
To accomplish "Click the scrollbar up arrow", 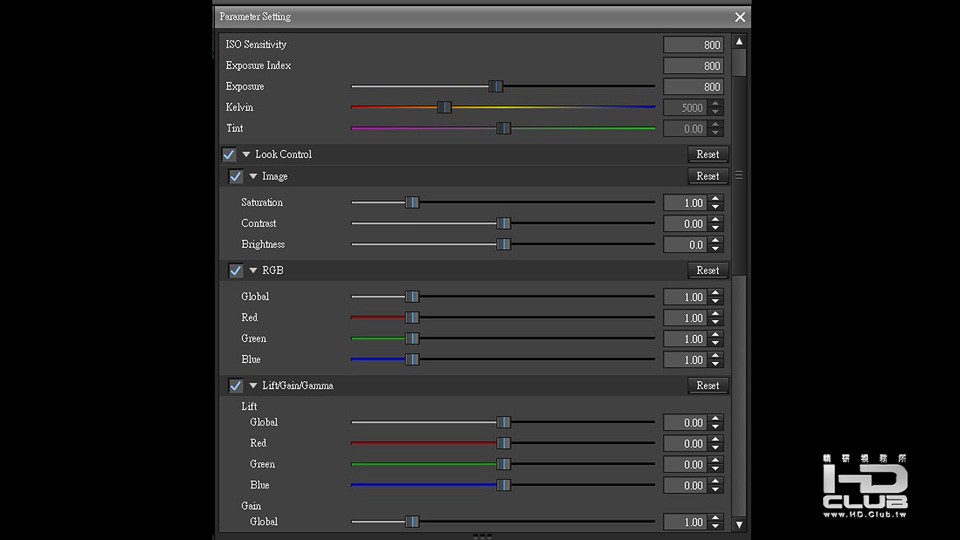I will [739, 42].
